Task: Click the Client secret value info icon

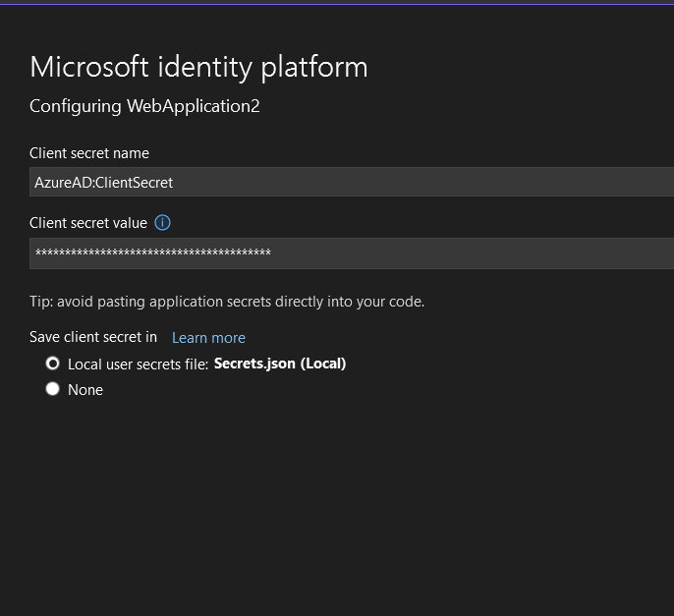Action: coord(162,223)
